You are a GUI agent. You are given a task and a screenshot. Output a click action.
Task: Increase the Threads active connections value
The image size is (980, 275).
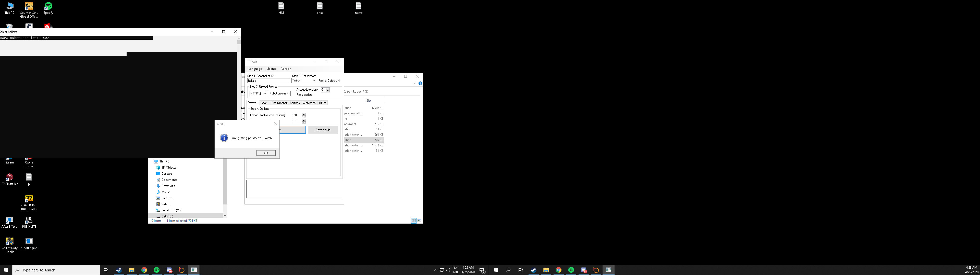[x=304, y=114]
